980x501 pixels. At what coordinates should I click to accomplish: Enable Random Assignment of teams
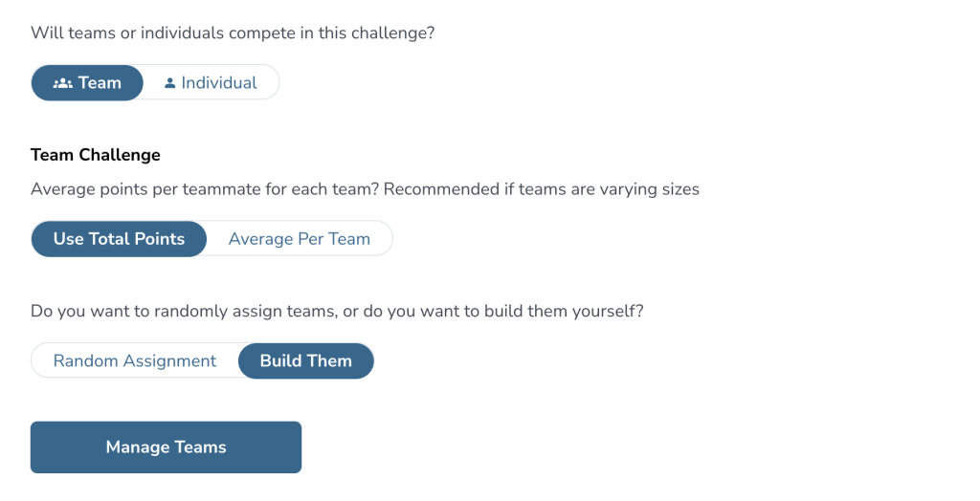click(135, 360)
